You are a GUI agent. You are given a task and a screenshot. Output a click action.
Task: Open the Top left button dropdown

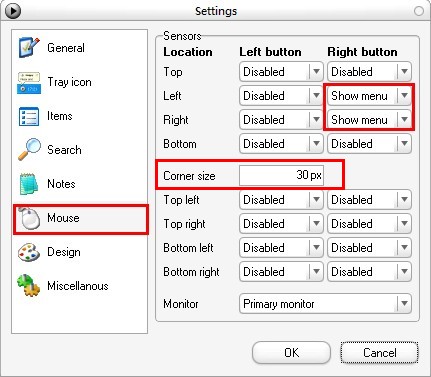click(x=281, y=72)
